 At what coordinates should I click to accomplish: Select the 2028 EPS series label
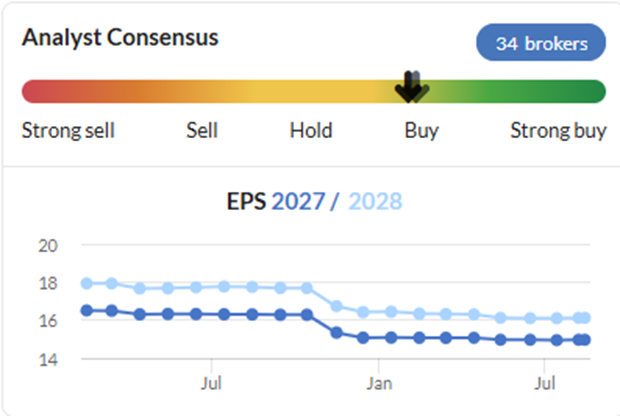pos(375,201)
